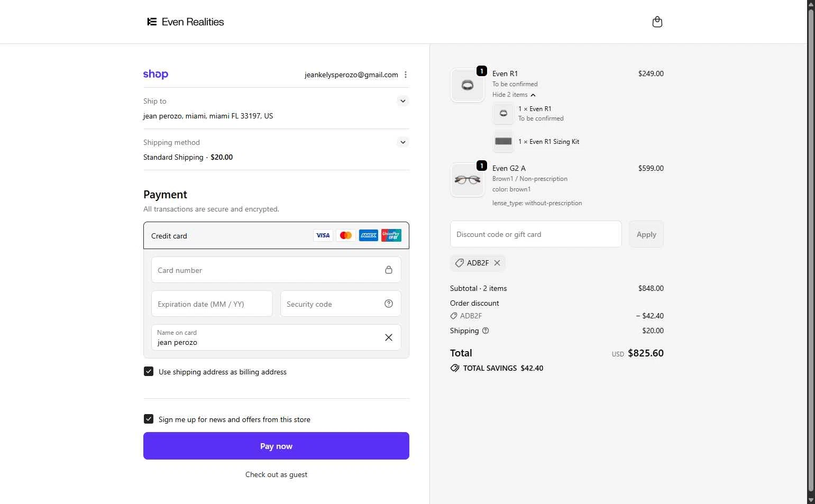Open account options three-dot menu

[406, 75]
